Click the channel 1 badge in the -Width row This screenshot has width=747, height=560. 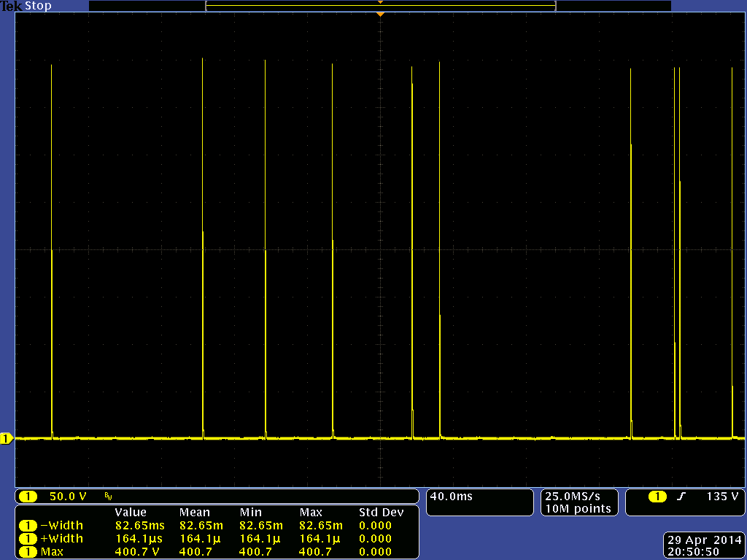pyautogui.click(x=28, y=526)
